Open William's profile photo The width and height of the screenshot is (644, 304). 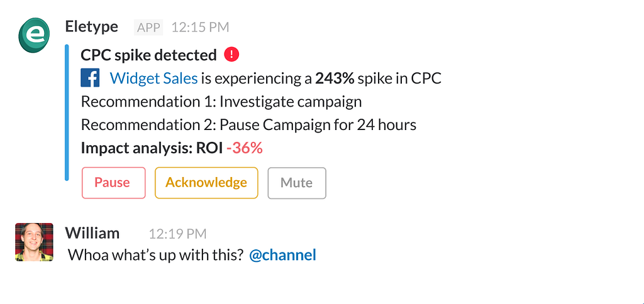pyautogui.click(x=34, y=242)
